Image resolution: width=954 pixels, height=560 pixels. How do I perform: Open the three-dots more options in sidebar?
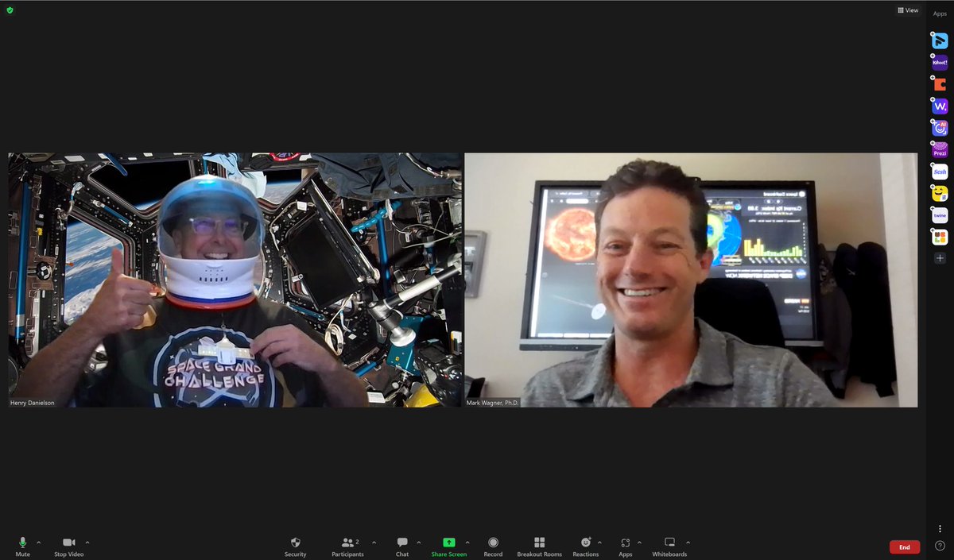click(x=940, y=529)
